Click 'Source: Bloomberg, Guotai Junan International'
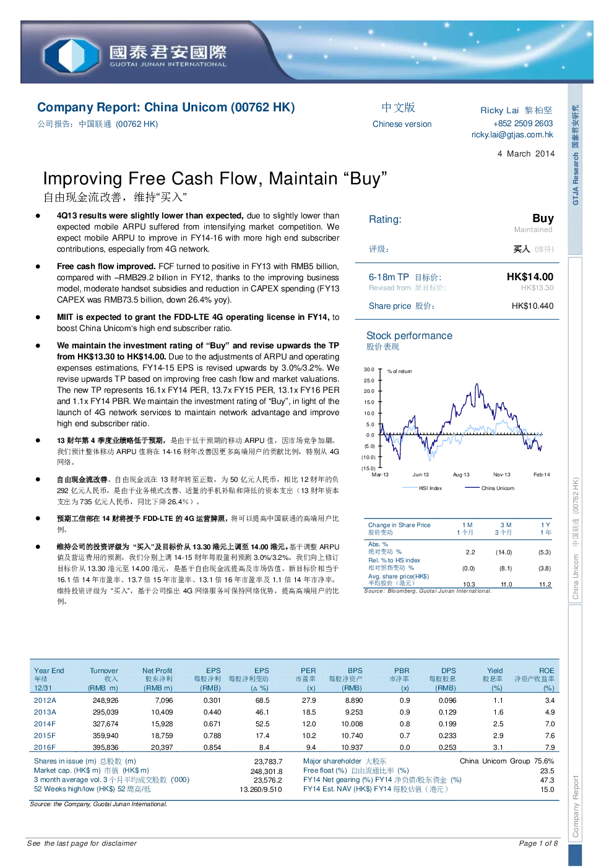The width and height of the screenshot is (614, 868). click(x=428, y=591)
